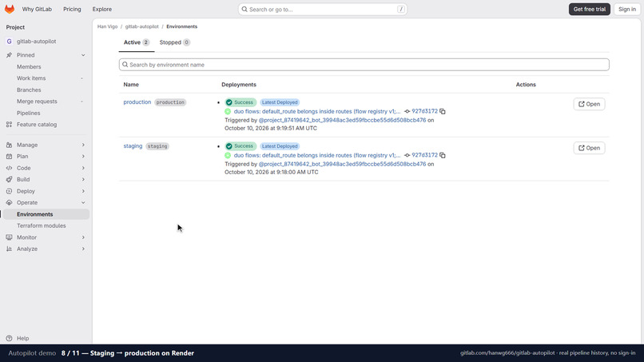The width and height of the screenshot is (644, 362).
Task: Click the Manage sidebar icon
Action: (9, 145)
